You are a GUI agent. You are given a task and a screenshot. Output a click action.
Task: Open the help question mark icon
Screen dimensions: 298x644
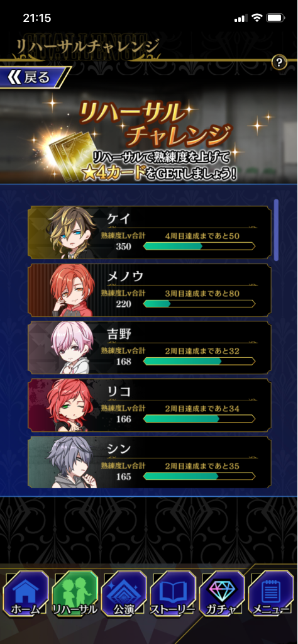pyautogui.click(x=279, y=63)
